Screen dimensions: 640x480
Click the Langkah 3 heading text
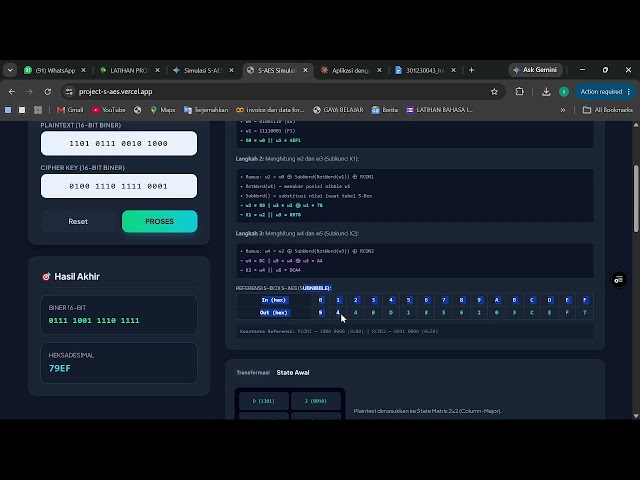(297, 233)
